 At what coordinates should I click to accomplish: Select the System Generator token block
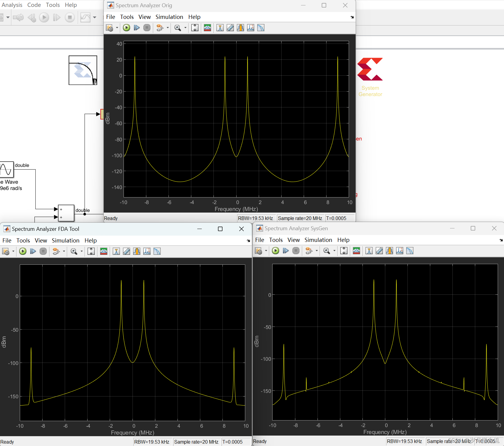point(370,69)
